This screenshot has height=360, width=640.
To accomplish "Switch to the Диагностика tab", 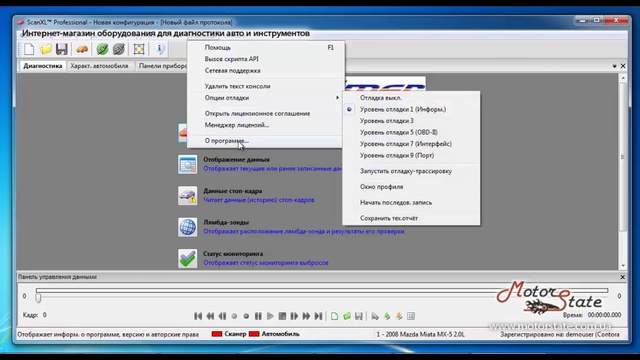I will point(43,66).
